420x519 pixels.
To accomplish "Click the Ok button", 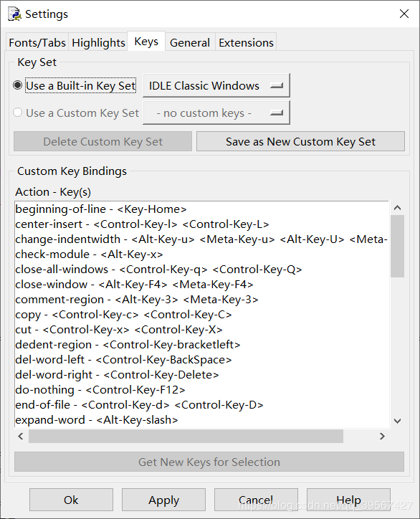I will tap(71, 500).
